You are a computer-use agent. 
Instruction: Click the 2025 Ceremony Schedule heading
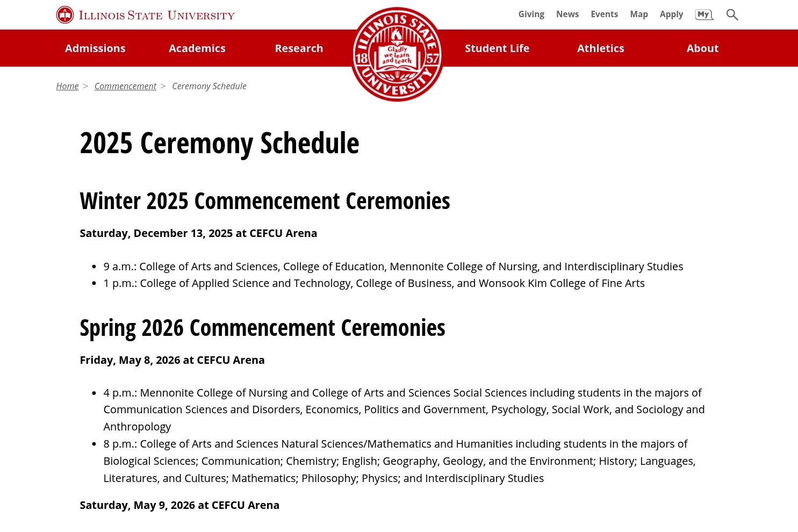219,142
